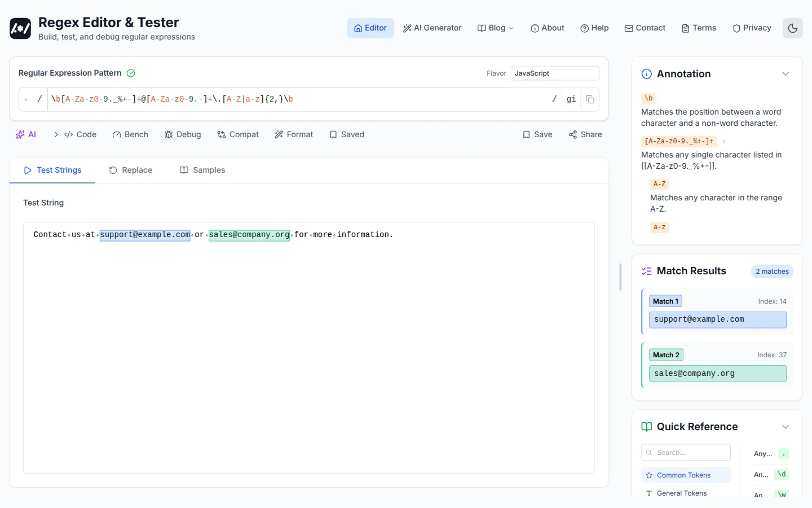The image size is (812, 508).
Task: Collapse the Quick Reference panel chevron
Action: click(x=785, y=427)
